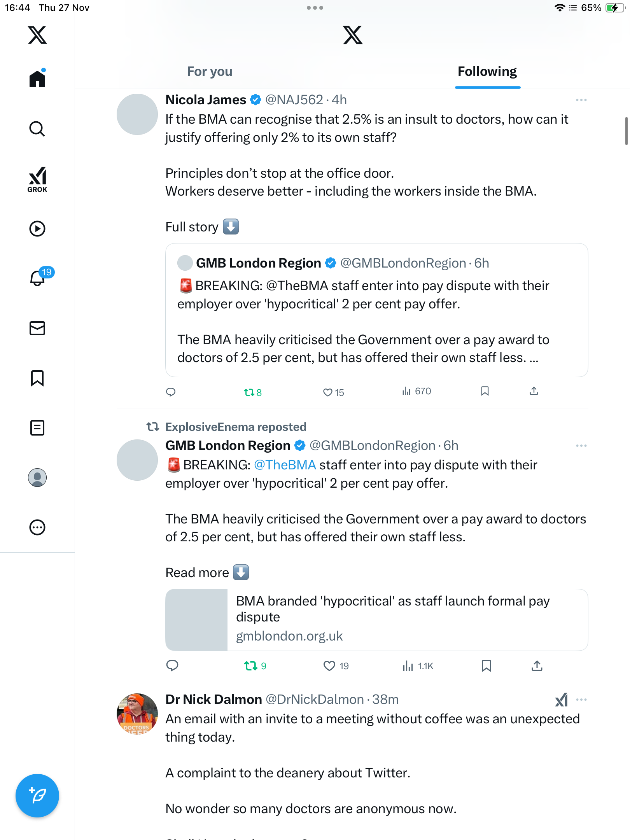The height and width of the screenshot is (840, 630).
Task: Open the Video tab icon
Action: 37,229
